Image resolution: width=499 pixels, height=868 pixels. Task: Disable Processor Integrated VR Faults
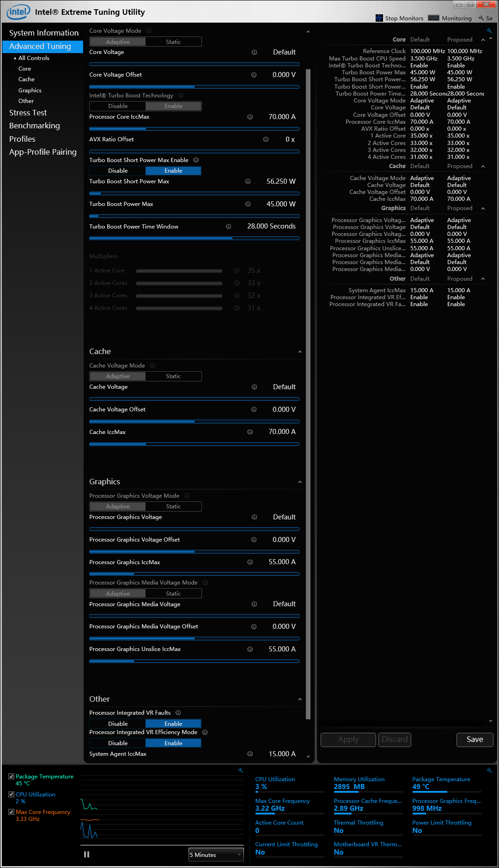(x=118, y=724)
